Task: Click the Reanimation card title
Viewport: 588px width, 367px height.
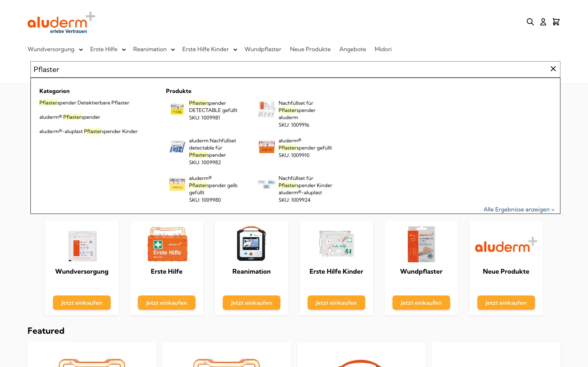Action: pyautogui.click(x=251, y=271)
